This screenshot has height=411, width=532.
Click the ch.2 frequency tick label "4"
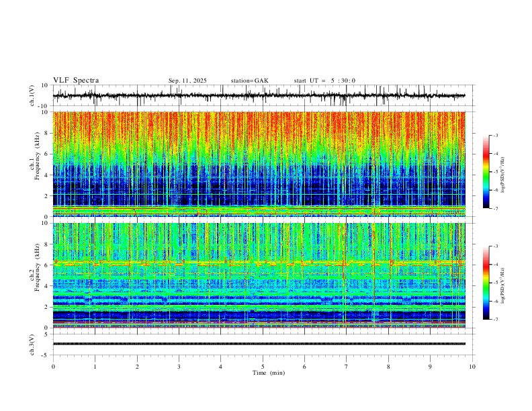point(47,286)
